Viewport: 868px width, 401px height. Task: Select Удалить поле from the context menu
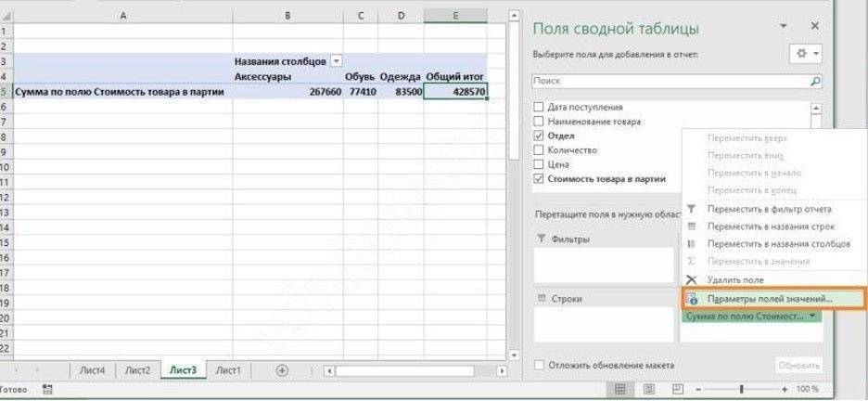tap(734, 279)
